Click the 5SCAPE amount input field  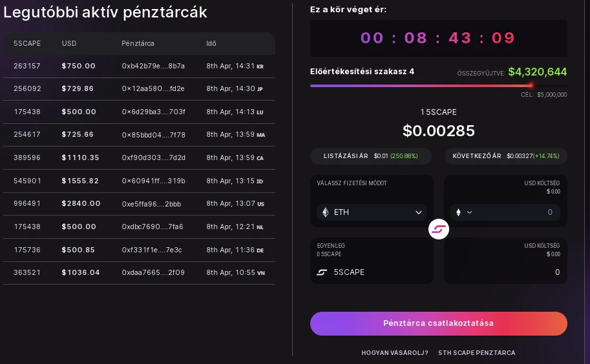[x=505, y=272]
